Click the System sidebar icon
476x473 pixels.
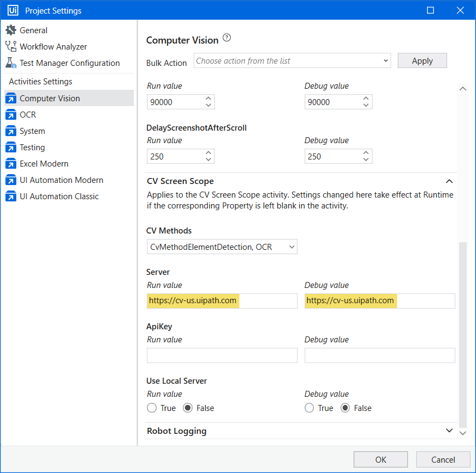[11, 131]
